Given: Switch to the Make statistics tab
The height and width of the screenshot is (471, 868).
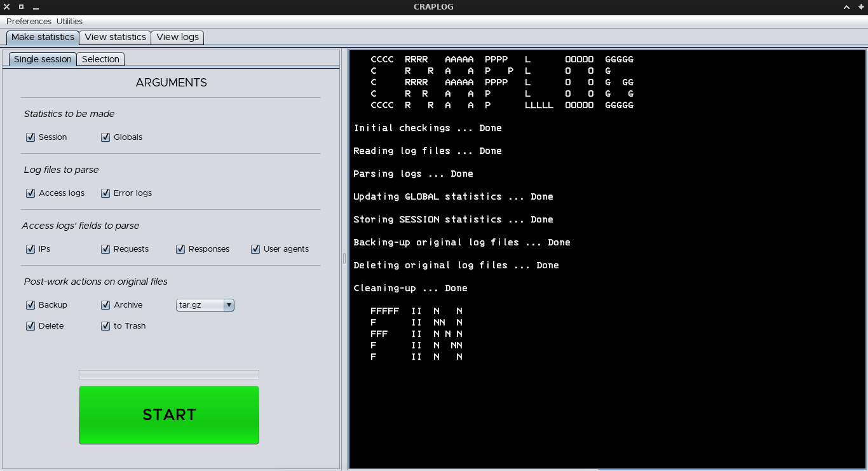Looking at the screenshot, I should 43,37.
